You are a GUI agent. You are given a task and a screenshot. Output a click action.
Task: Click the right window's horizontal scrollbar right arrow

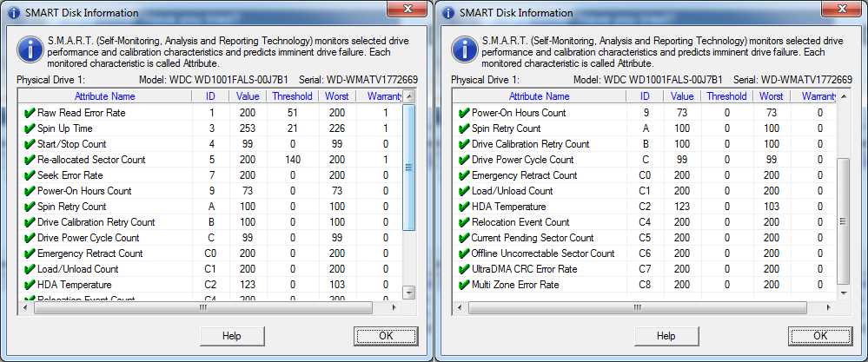click(828, 307)
